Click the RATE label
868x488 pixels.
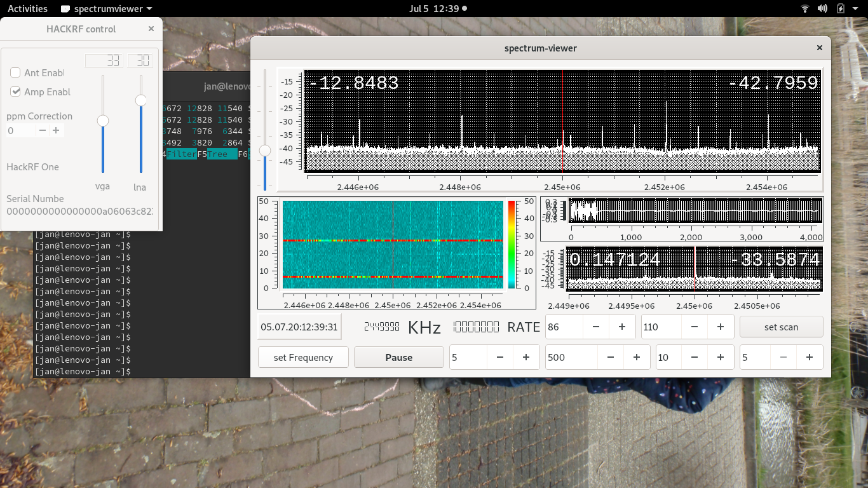524,327
